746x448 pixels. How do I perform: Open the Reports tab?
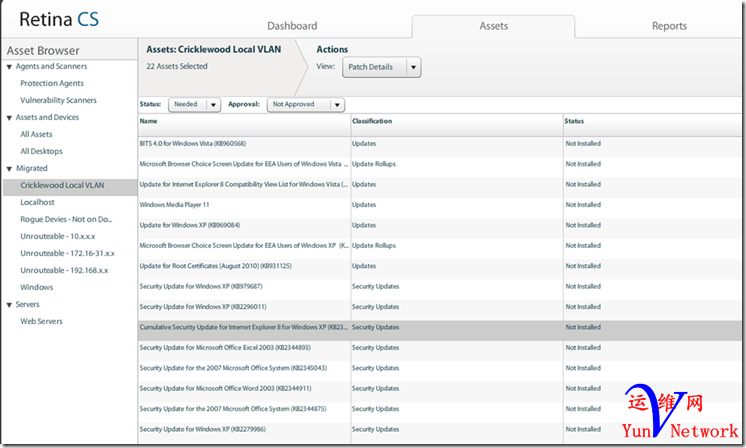pyautogui.click(x=669, y=26)
